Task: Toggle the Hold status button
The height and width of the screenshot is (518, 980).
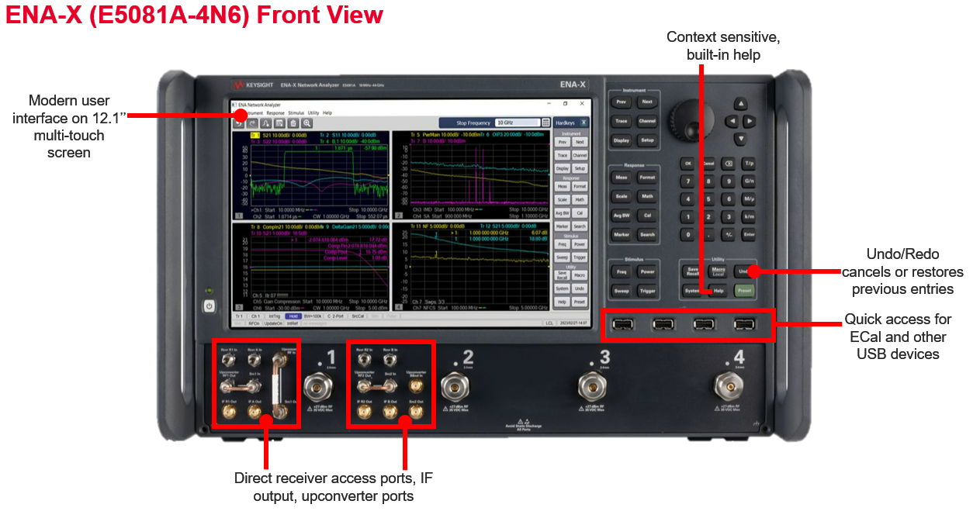Action: [x=293, y=316]
